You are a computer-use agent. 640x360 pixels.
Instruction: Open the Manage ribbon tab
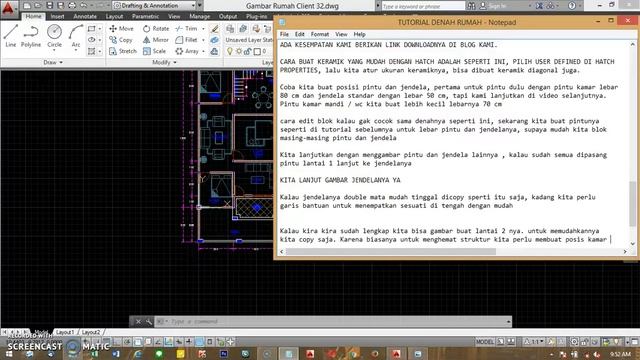200,16
